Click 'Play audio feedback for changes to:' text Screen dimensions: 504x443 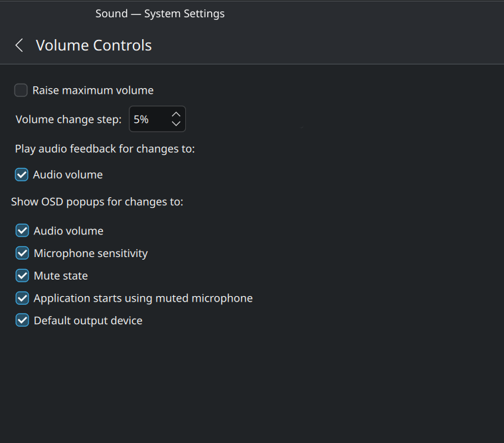click(x=105, y=149)
